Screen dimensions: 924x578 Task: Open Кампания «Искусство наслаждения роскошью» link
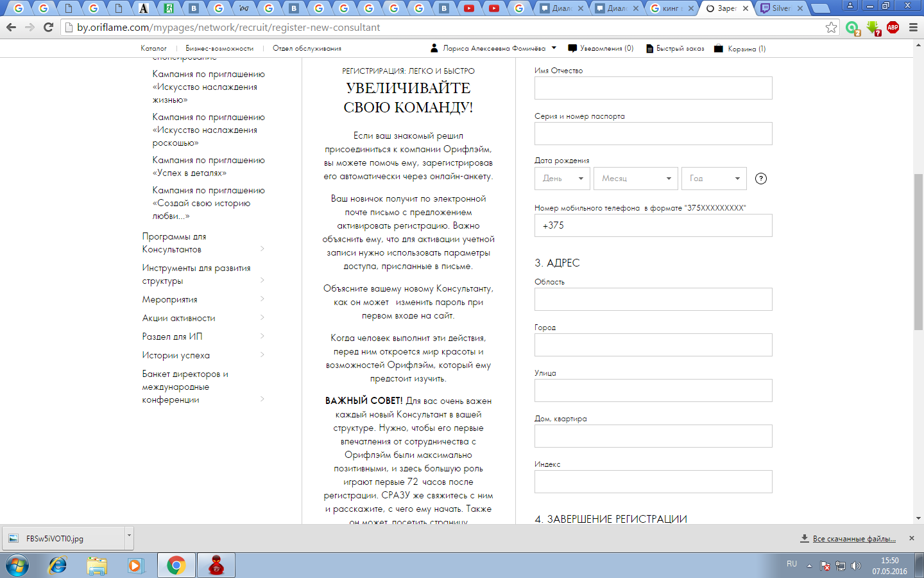(209, 130)
